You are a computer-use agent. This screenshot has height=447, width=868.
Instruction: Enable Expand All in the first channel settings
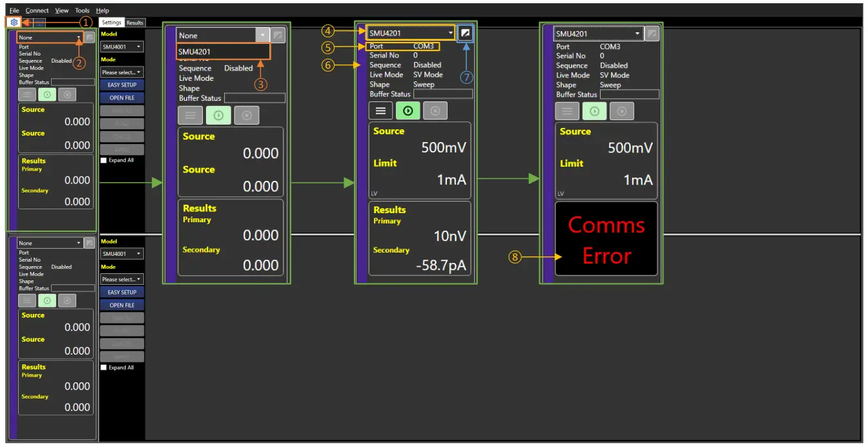(x=104, y=160)
